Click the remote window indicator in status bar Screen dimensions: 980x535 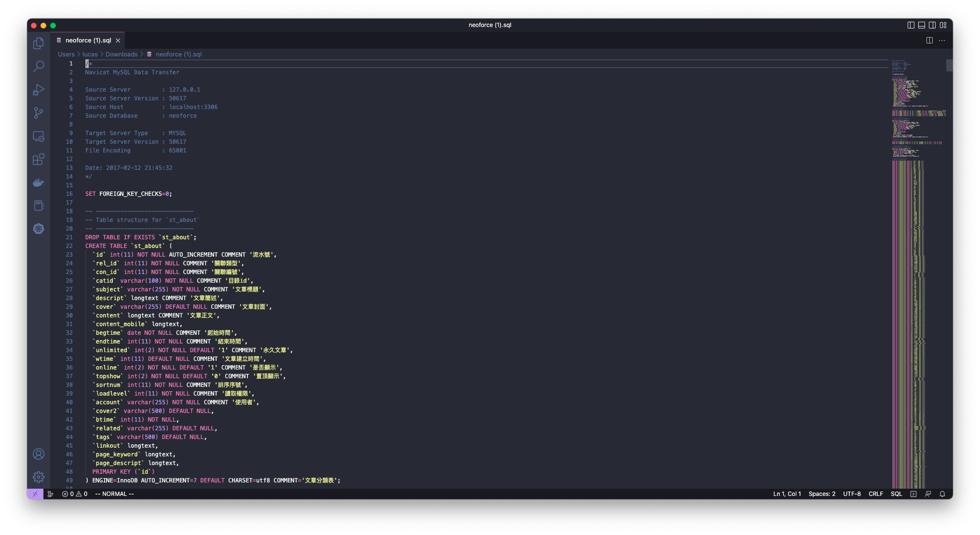click(x=35, y=494)
